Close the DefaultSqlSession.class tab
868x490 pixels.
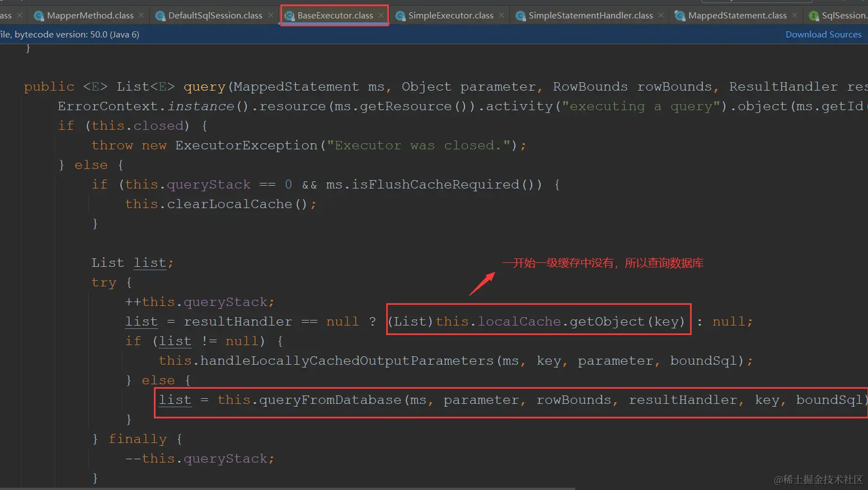271,15
